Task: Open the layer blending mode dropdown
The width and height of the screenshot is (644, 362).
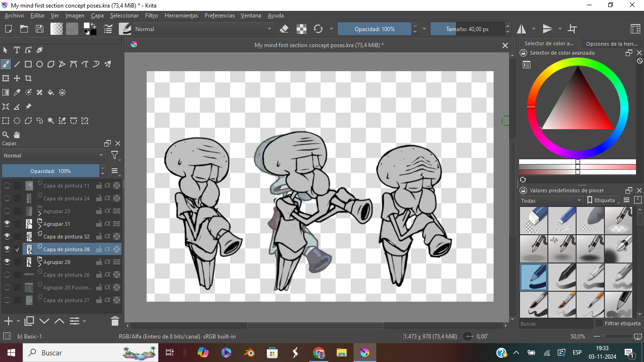Action: [x=53, y=155]
